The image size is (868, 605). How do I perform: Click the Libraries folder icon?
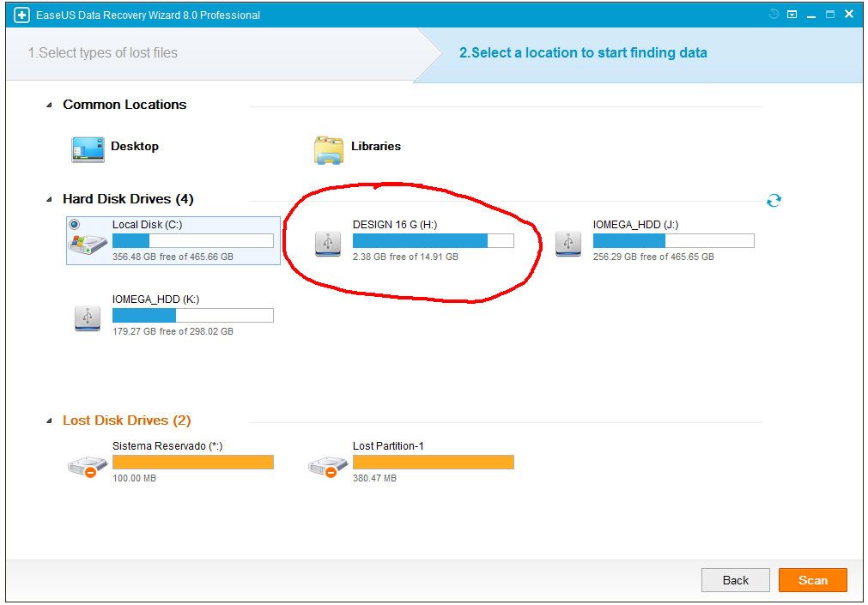[328, 149]
